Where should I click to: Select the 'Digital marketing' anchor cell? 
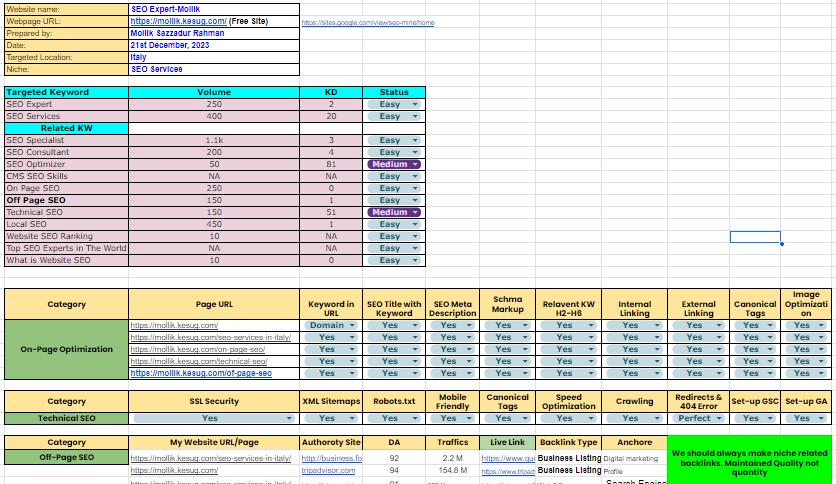[x=634, y=458]
